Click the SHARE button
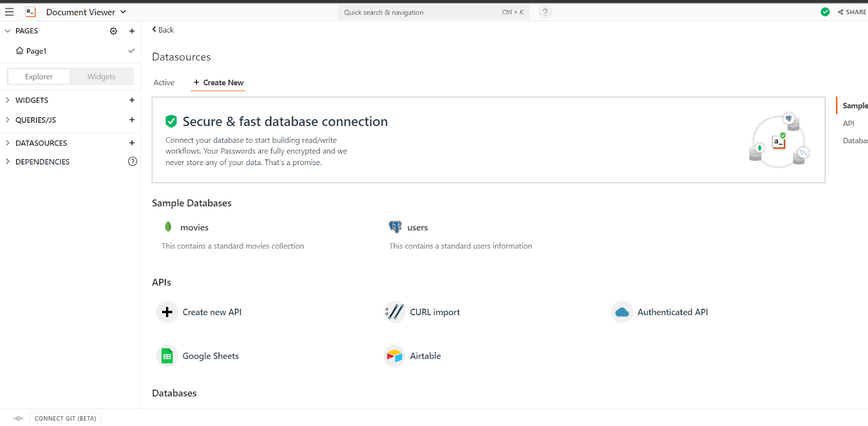 pyautogui.click(x=852, y=12)
